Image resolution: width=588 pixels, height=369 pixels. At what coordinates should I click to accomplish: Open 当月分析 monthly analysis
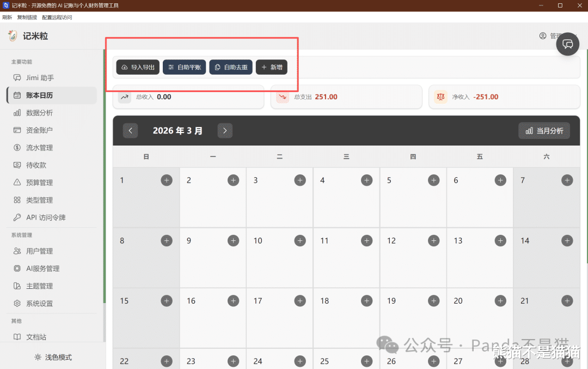(x=544, y=131)
